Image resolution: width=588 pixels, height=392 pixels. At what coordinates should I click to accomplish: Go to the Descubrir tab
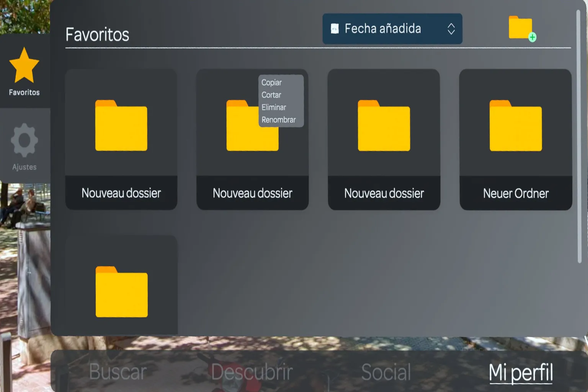[252, 372]
